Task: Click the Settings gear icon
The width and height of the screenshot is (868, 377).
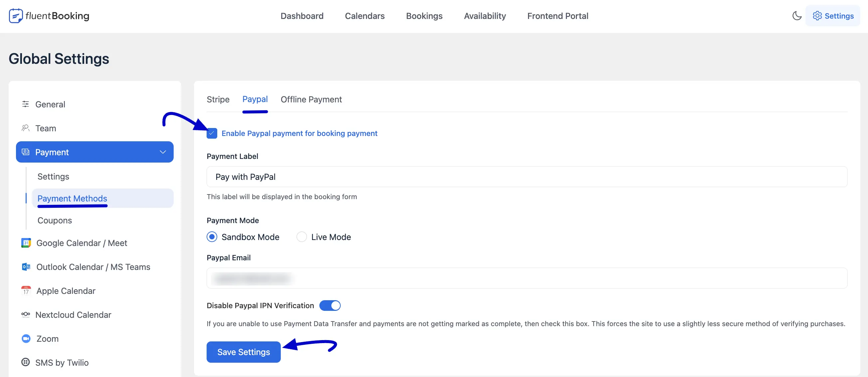Action: click(817, 16)
